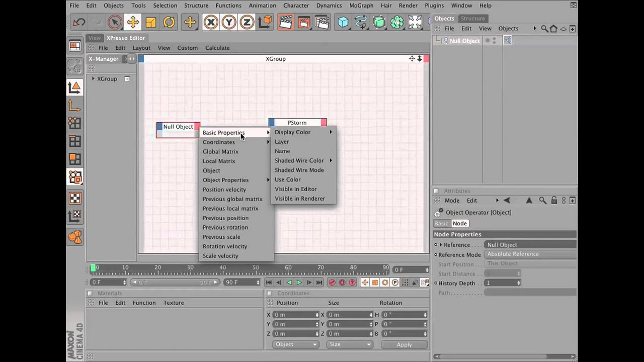Screen dimensions: 644x362
Task: Toggle the Y axis lock
Action: (x=229, y=22)
